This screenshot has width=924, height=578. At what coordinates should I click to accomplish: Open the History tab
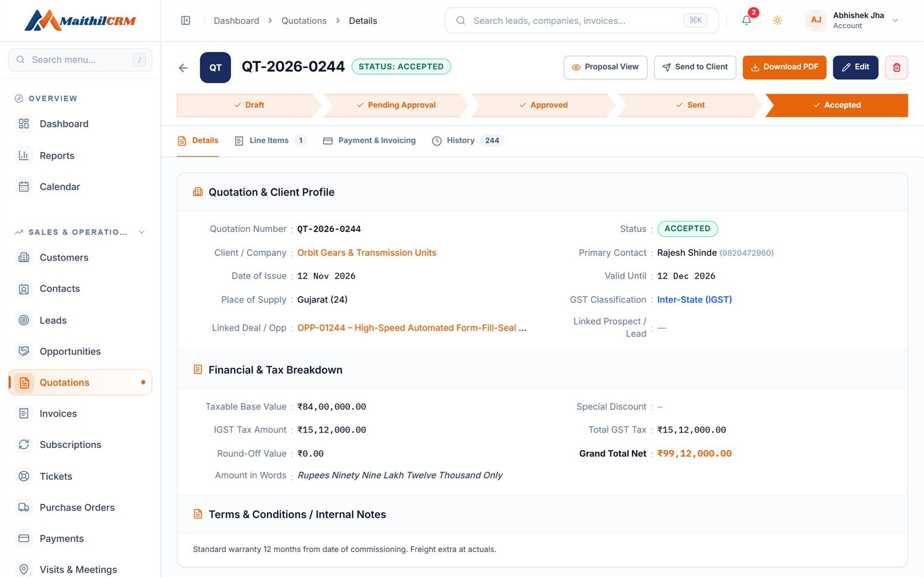pos(468,140)
